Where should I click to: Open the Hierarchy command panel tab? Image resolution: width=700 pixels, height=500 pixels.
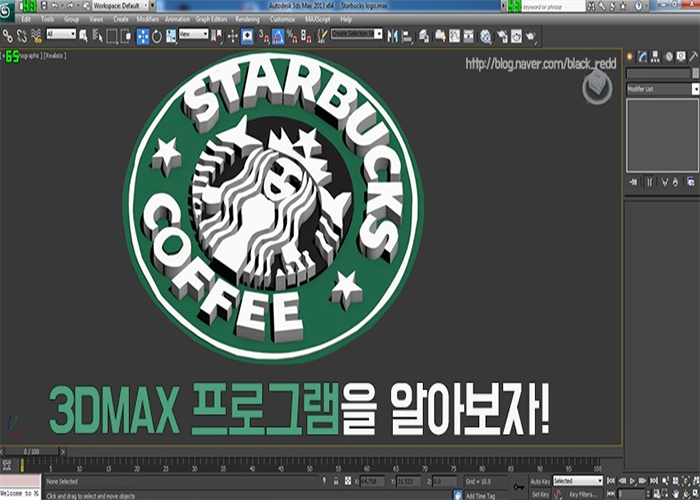[655, 56]
